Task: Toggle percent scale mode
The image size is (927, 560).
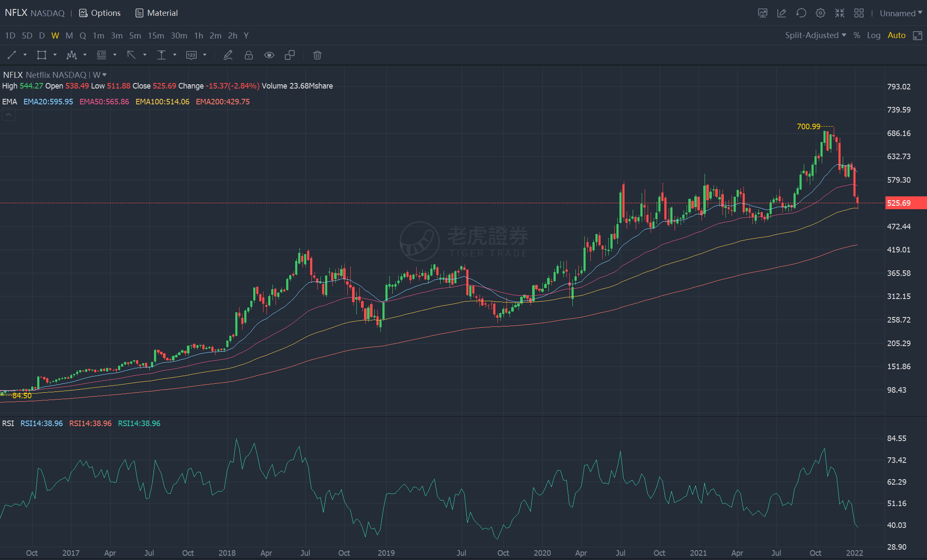Action: (x=856, y=36)
